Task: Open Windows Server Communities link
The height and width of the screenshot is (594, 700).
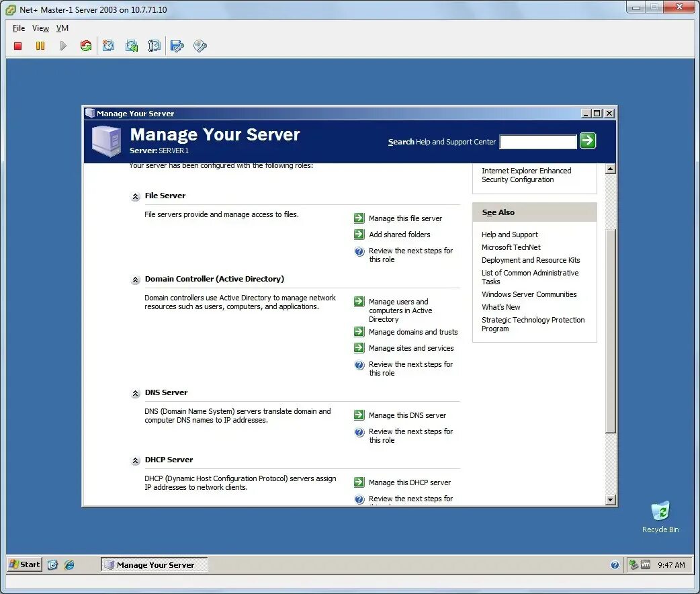Action: 529,294
